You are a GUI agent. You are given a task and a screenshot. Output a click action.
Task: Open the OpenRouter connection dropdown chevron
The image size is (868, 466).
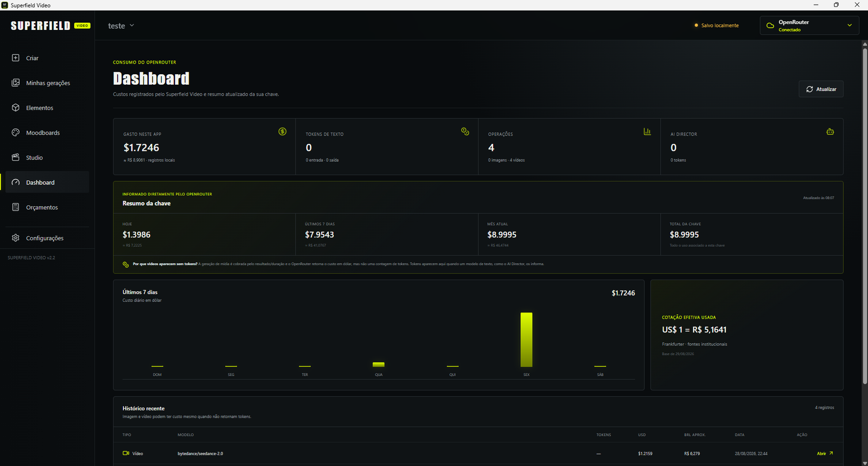850,25
